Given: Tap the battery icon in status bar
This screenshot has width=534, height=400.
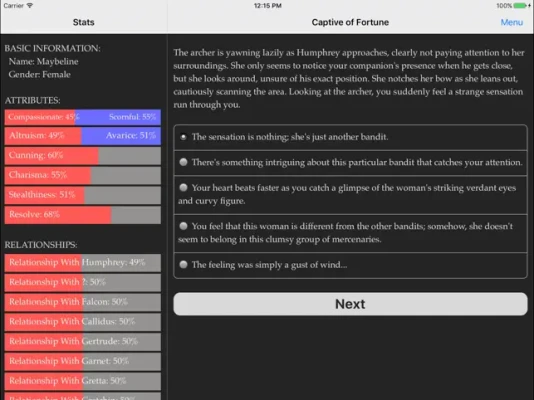Looking at the screenshot, I should 520,5.
